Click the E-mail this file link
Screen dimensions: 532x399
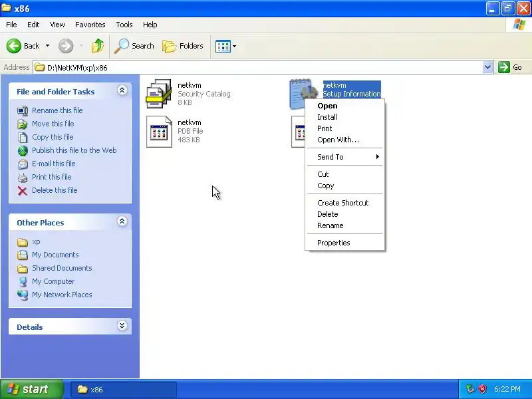[54, 164]
